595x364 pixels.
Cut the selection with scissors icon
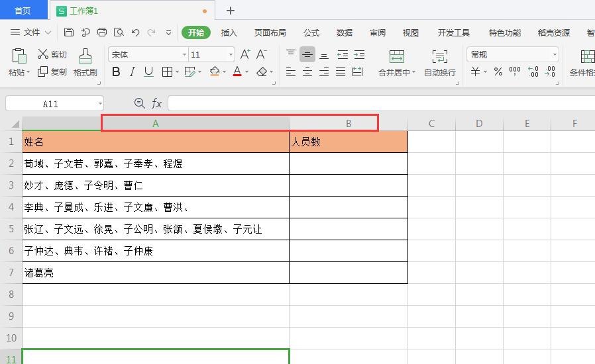[x=52, y=54]
